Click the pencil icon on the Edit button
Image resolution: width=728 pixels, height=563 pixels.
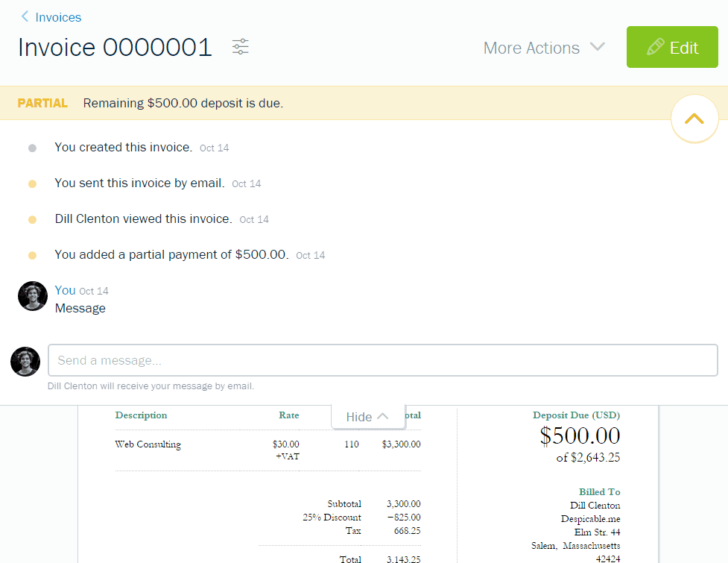(654, 46)
